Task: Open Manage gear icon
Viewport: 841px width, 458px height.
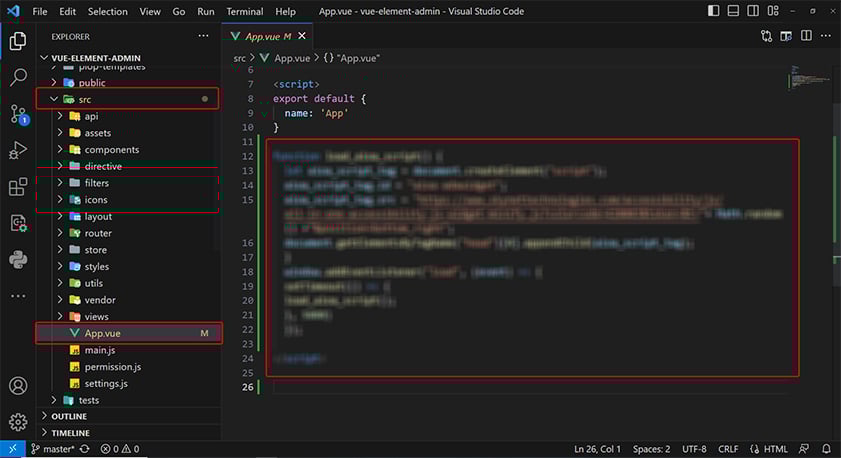Action: 18,422
